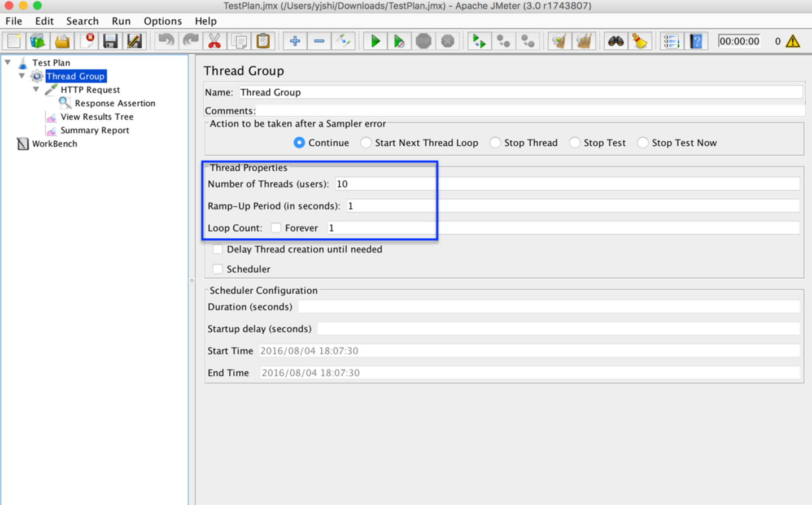This screenshot has width=812, height=505.
Task: Click the Paste clipboard icon
Action: (263, 41)
